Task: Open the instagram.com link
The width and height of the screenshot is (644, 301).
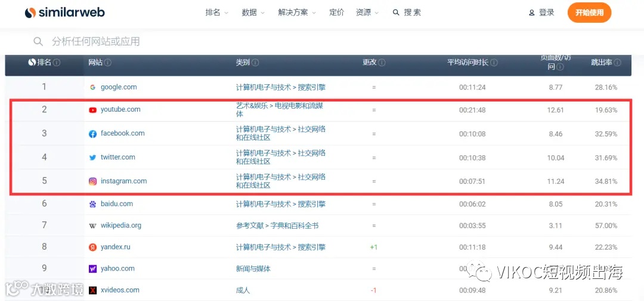Action: click(x=123, y=181)
